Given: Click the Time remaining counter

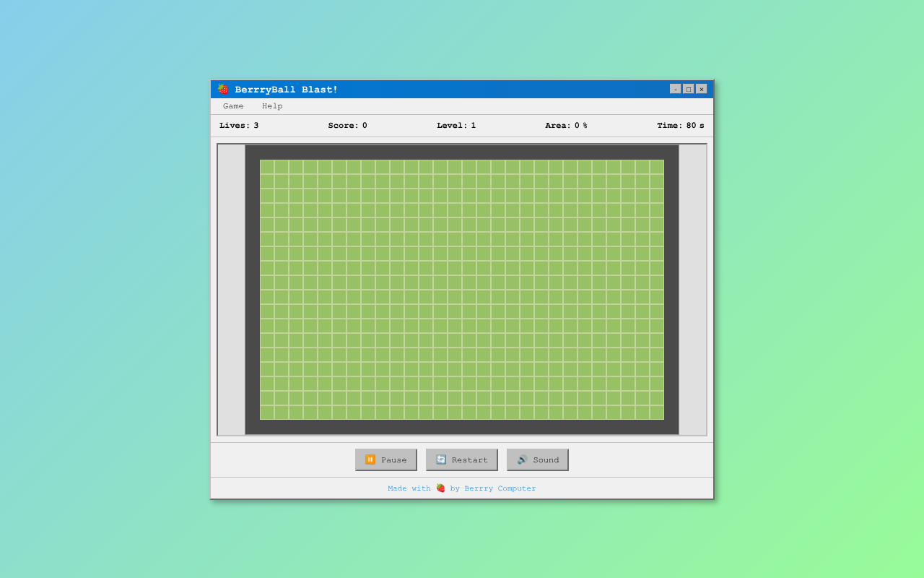Looking at the screenshot, I should pos(680,126).
